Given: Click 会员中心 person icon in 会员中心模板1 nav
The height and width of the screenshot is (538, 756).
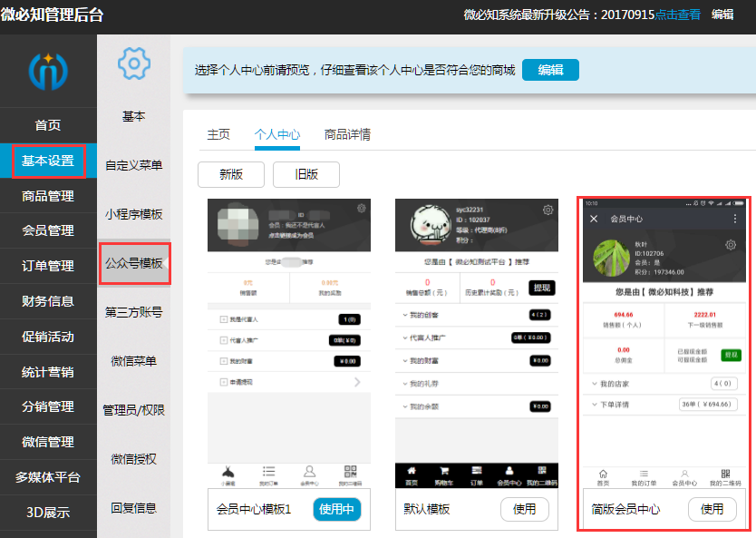Looking at the screenshot, I should coord(309,470).
